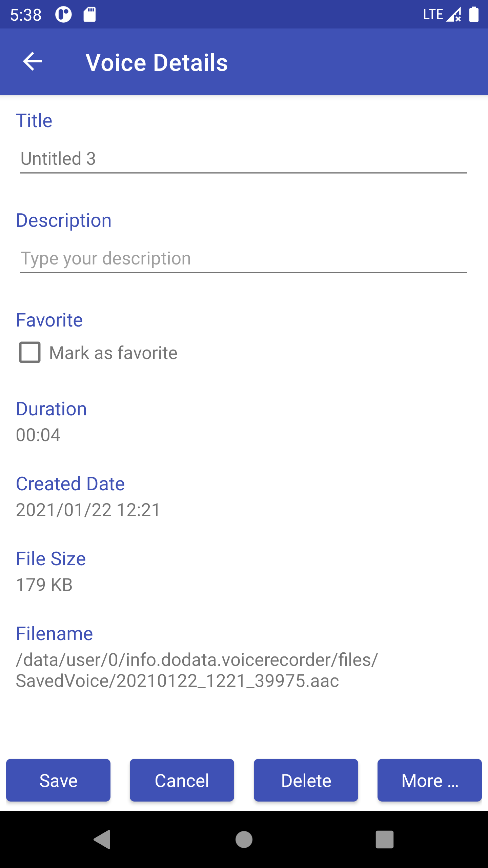Click the description input field
The width and height of the screenshot is (488, 868).
coord(243,259)
